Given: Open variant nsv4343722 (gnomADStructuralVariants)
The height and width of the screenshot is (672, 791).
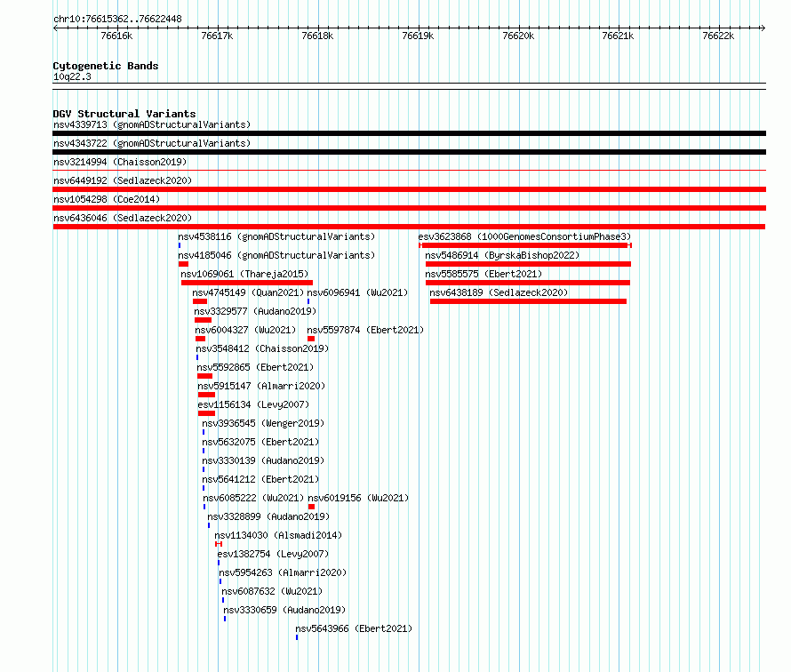Looking at the screenshot, I should (152, 143).
